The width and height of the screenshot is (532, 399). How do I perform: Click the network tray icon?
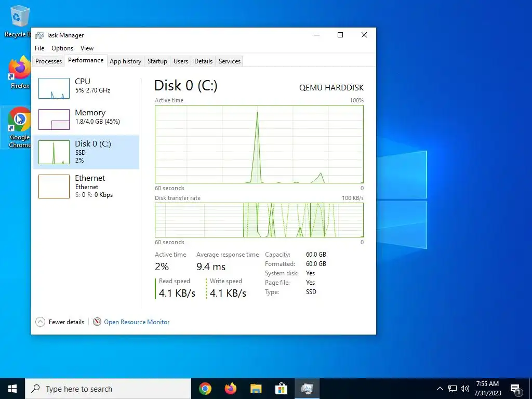coord(453,389)
